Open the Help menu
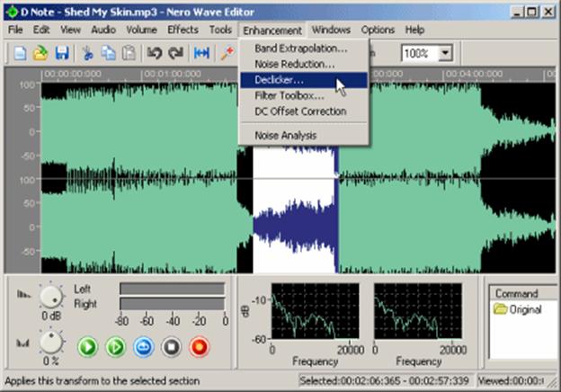This screenshot has height=392, width=561. click(x=414, y=30)
